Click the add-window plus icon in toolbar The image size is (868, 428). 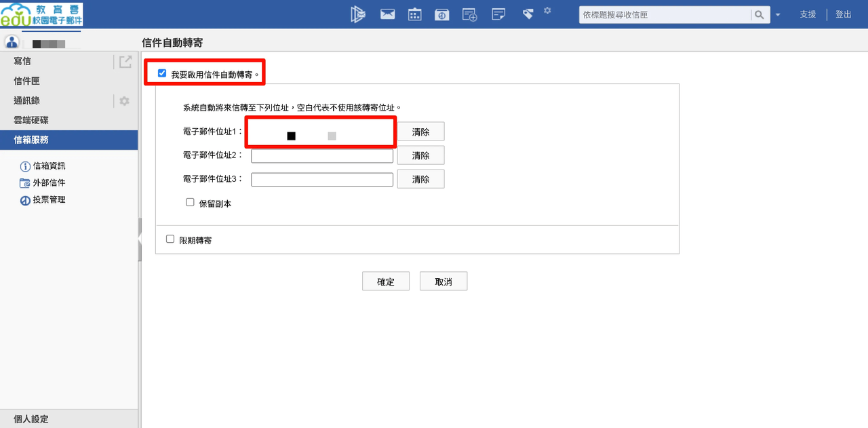coord(469,14)
